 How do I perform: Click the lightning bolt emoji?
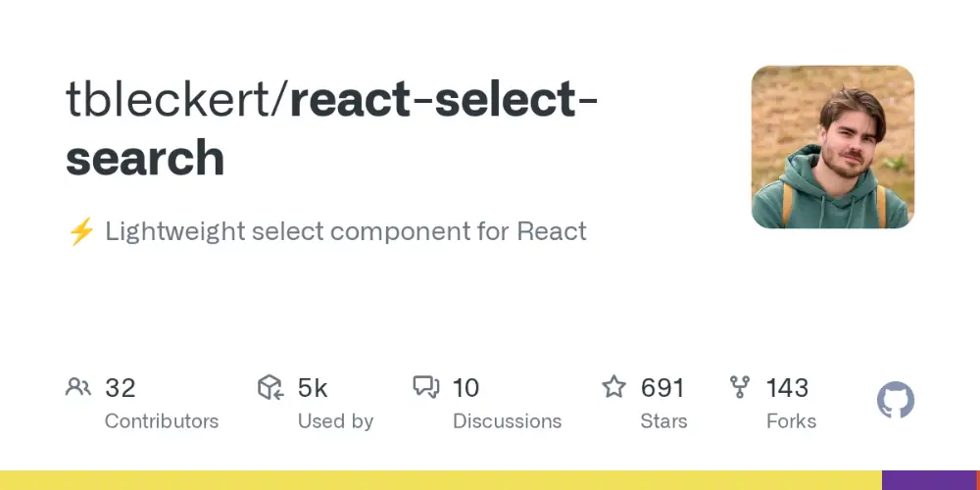81,232
